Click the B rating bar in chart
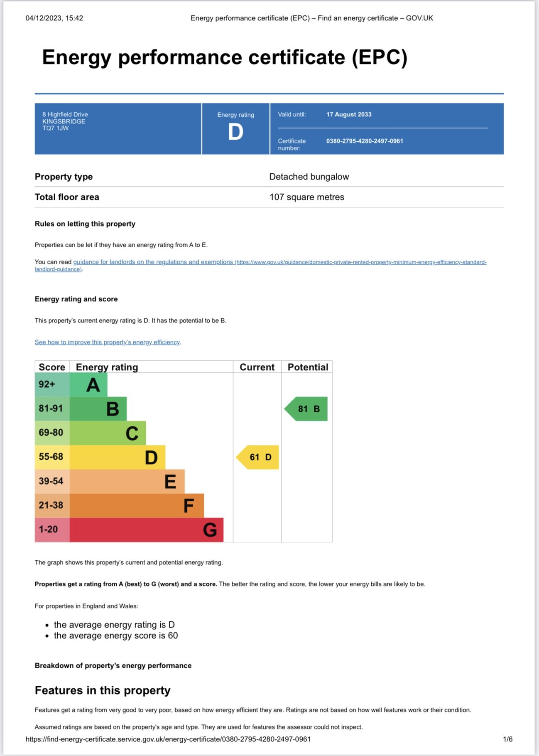 click(x=98, y=409)
